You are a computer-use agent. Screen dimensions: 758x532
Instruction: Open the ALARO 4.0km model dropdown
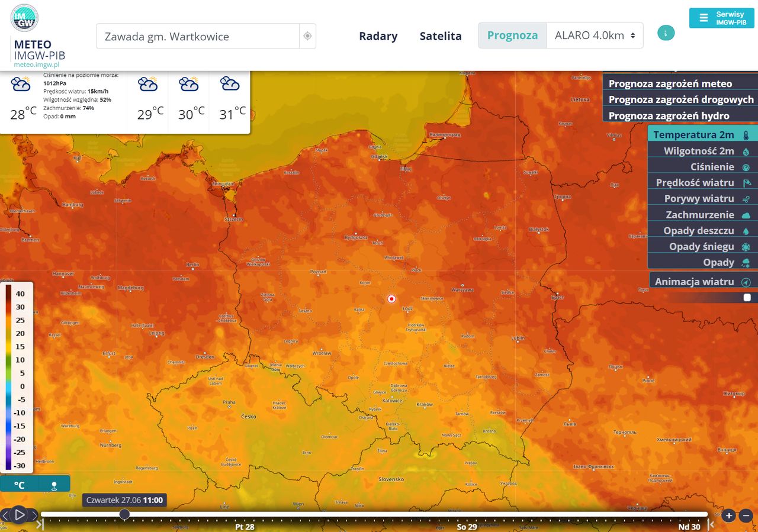[595, 36]
